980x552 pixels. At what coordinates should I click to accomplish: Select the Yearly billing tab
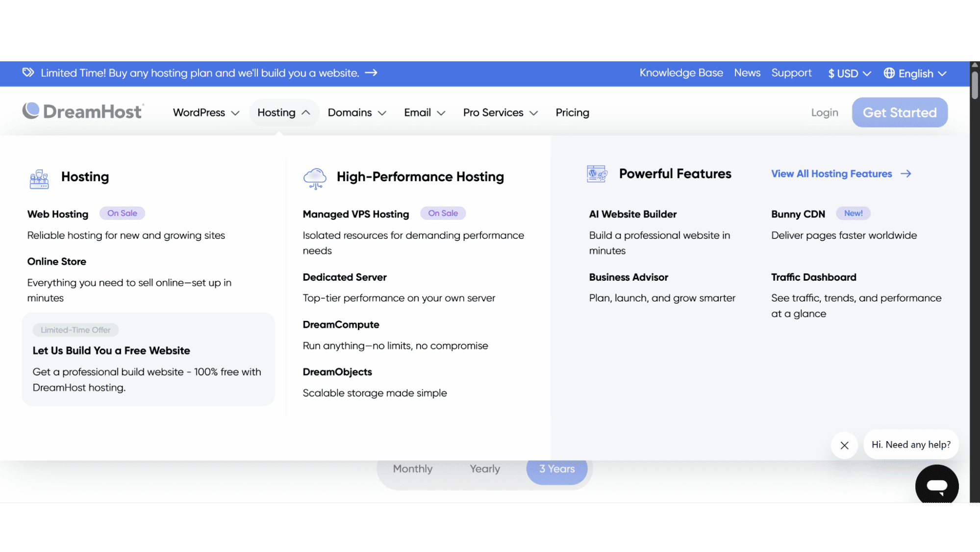485,469
